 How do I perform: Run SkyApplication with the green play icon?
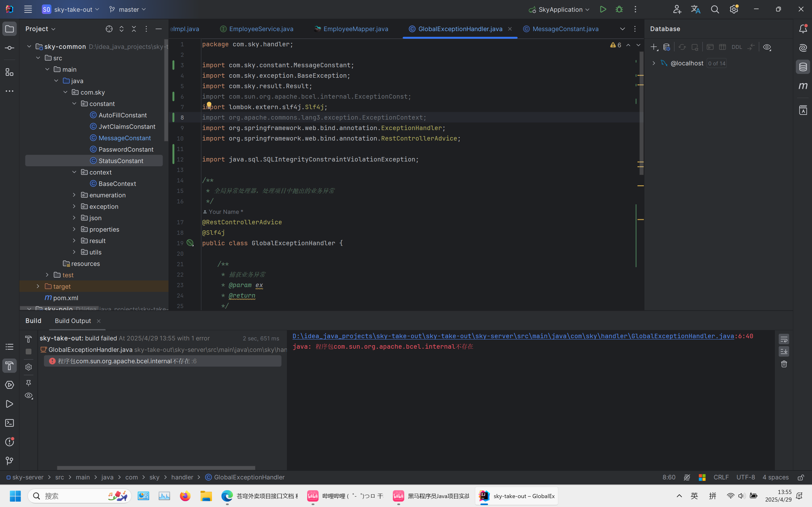pyautogui.click(x=603, y=10)
